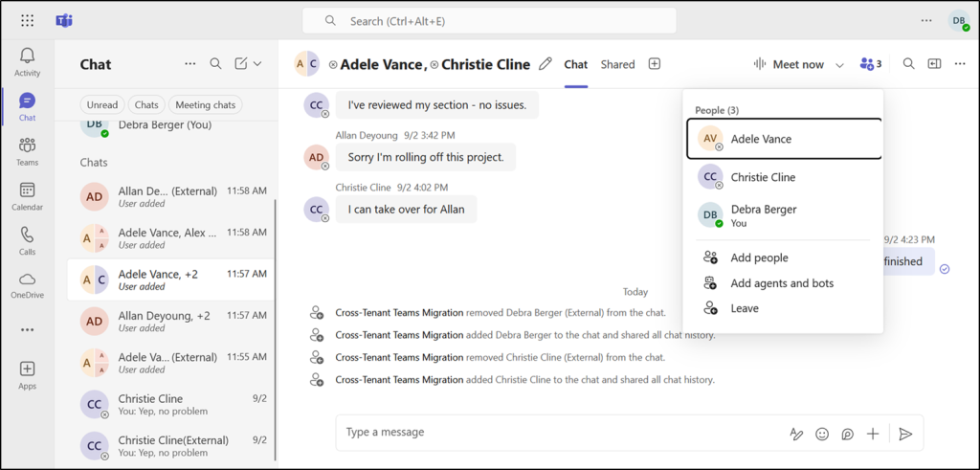Open the DB profile avatar in top bar

point(958,21)
